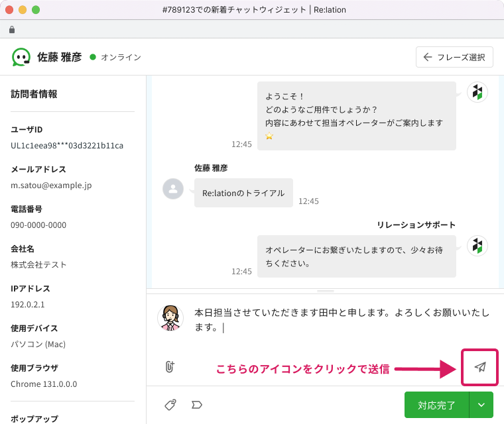Image resolution: width=504 pixels, height=424 pixels.
Task: Expand the dropdown arrow beside 対応完了
Action: coord(481,404)
